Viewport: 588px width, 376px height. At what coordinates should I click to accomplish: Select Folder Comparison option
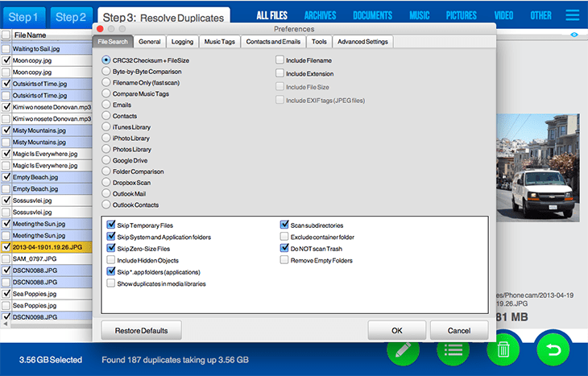coord(106,171)
